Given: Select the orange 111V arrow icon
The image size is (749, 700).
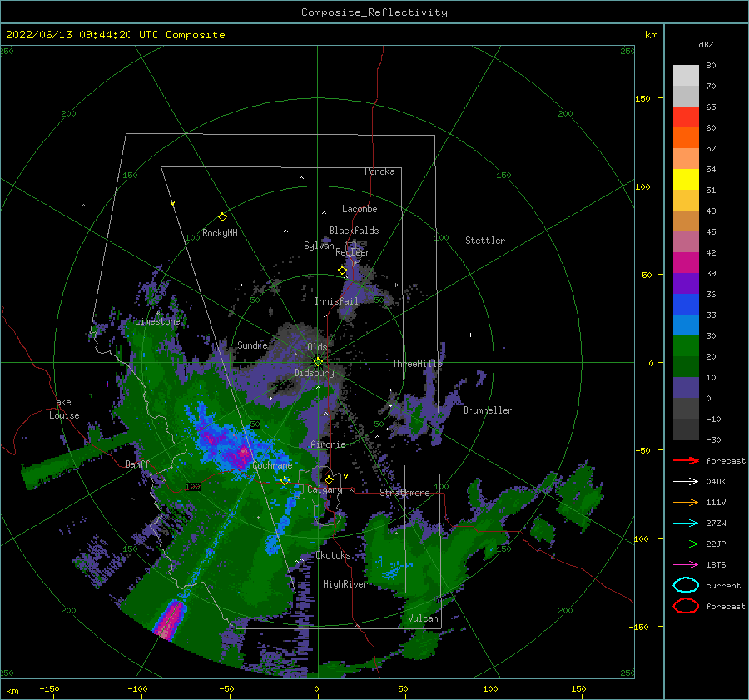Looking at the screenshot, I should click(686, 502).
